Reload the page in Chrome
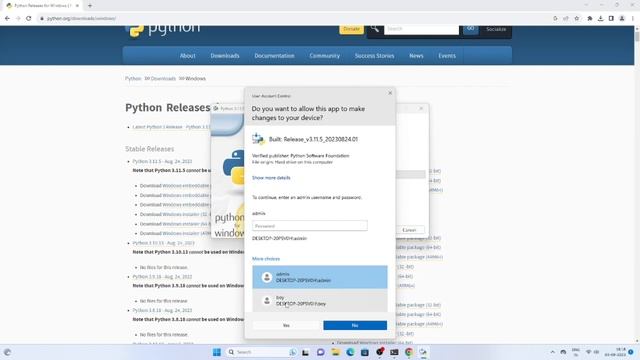This screenshot has width=640, height=360. pos(29,18)
